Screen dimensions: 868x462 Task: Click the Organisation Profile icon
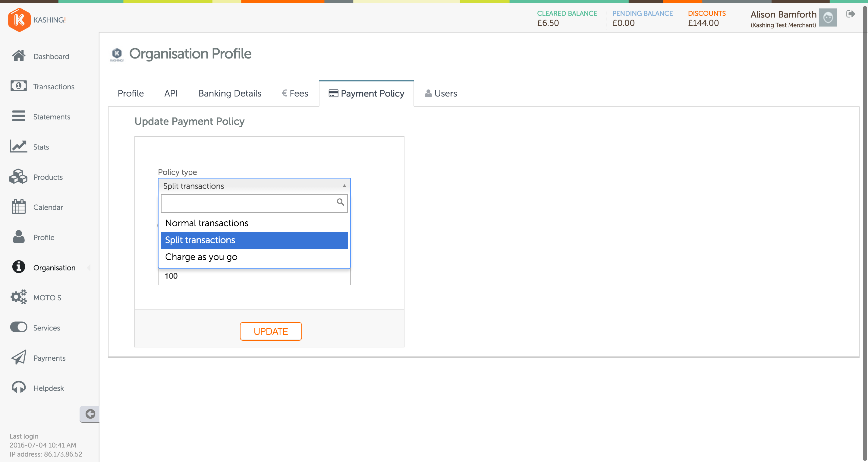pyautogui.click(x=118, y=54)
